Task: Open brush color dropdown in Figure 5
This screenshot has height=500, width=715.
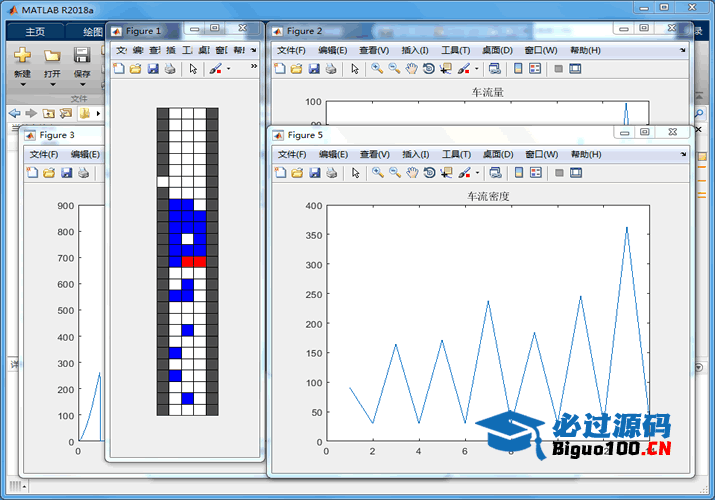Action: click(x=477, y=173)
